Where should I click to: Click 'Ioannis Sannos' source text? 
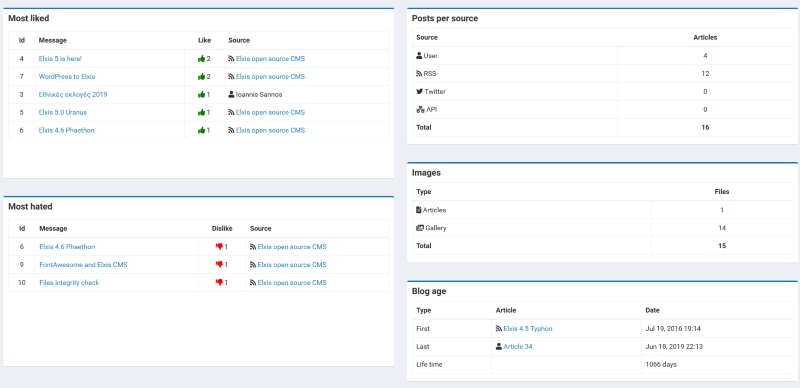[259, 94]
